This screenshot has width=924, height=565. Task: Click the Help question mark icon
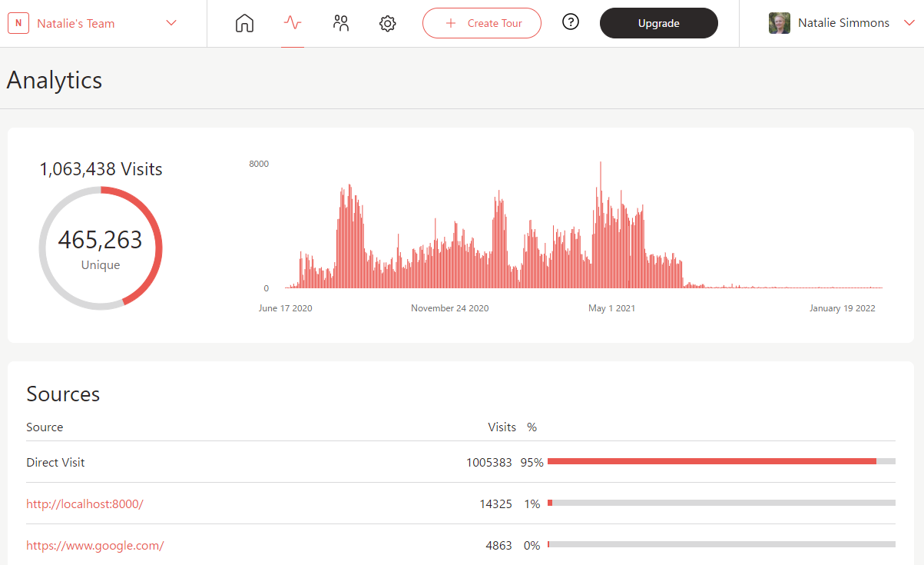[571, 22]
